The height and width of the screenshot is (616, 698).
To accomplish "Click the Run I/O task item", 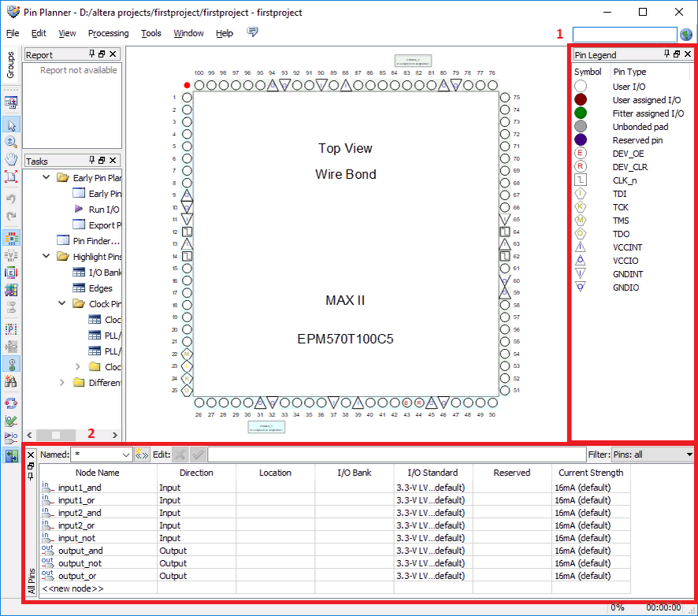I will click(x=104, y=210).
